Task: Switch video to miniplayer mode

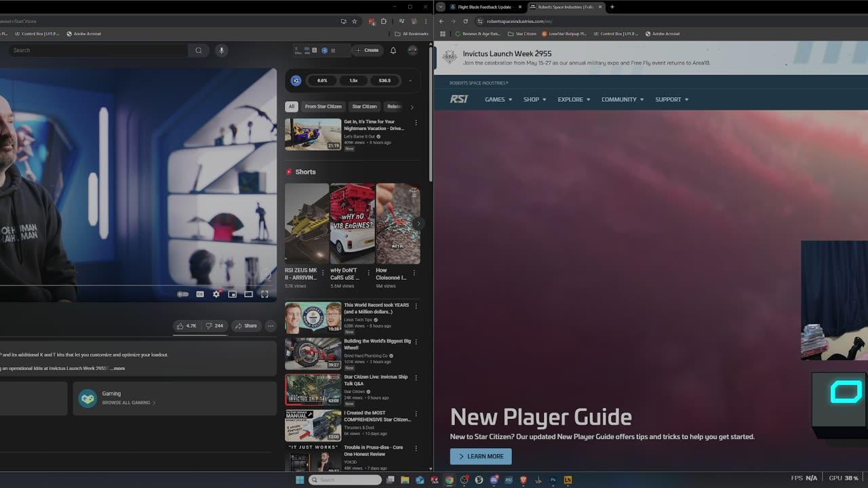Action: [233, 294]
